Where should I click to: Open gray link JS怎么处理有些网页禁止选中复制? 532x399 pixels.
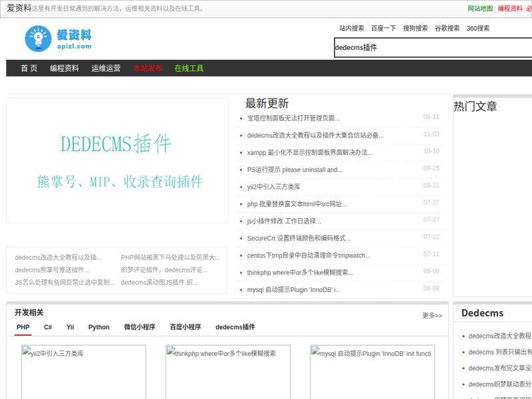[x=65, y=282]
